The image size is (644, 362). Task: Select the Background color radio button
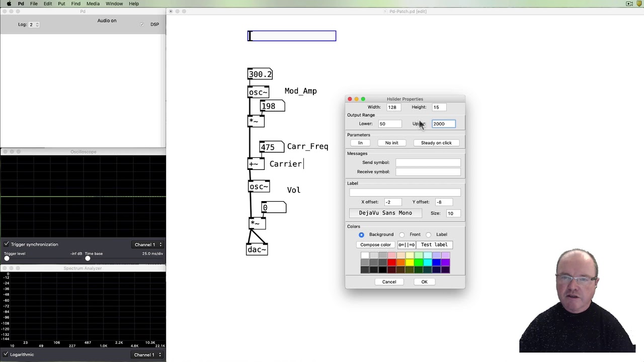click(x=361, y=235)
